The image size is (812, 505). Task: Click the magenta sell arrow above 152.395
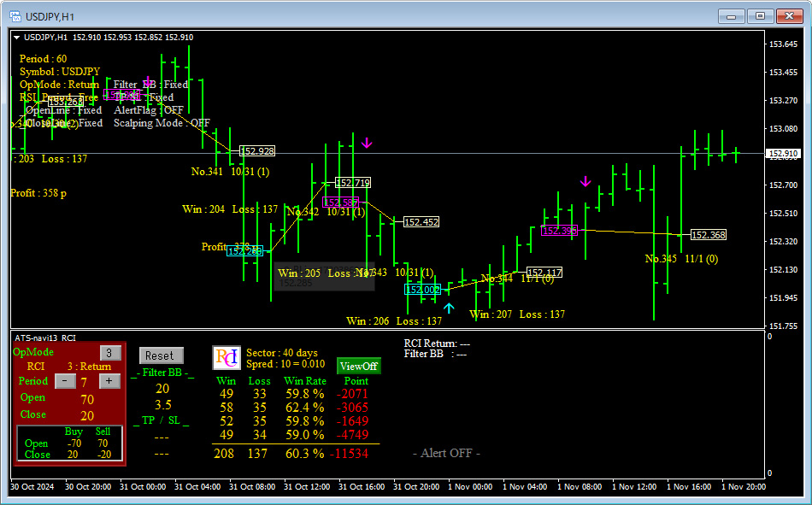[585, 181]
